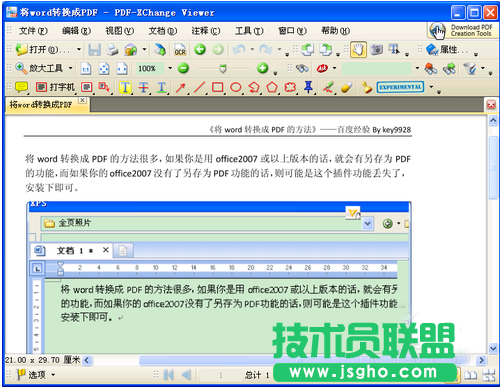Select the red Arrow tool

tap(180, 87)
